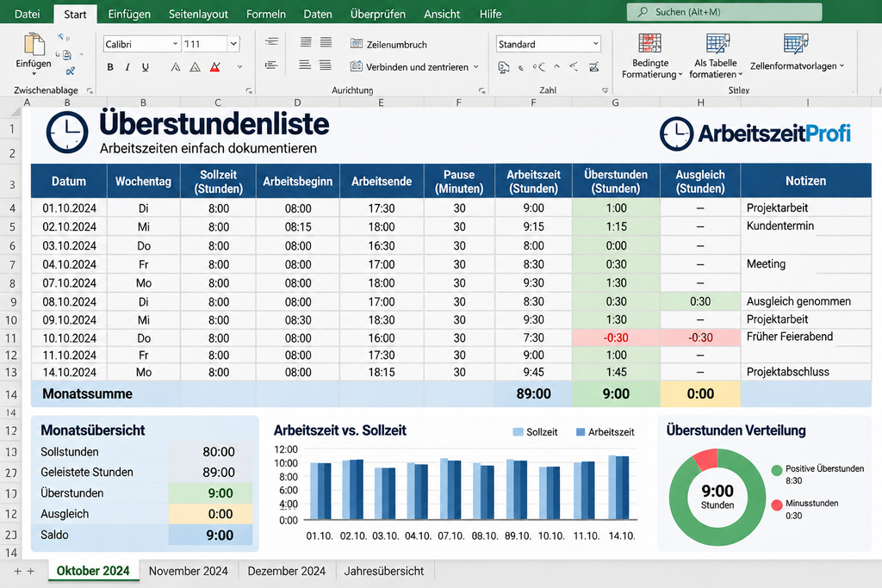Click the red Minusstunden legend dot

[777, 504]
